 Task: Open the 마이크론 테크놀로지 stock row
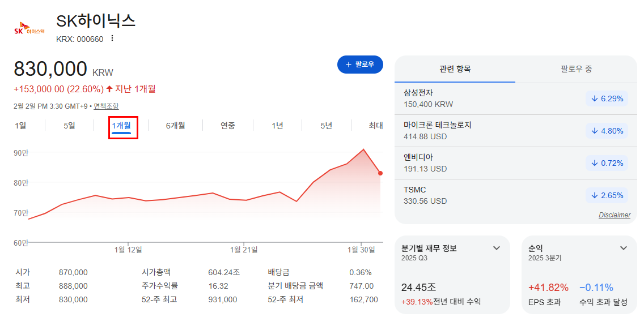(x=516, y=131)
